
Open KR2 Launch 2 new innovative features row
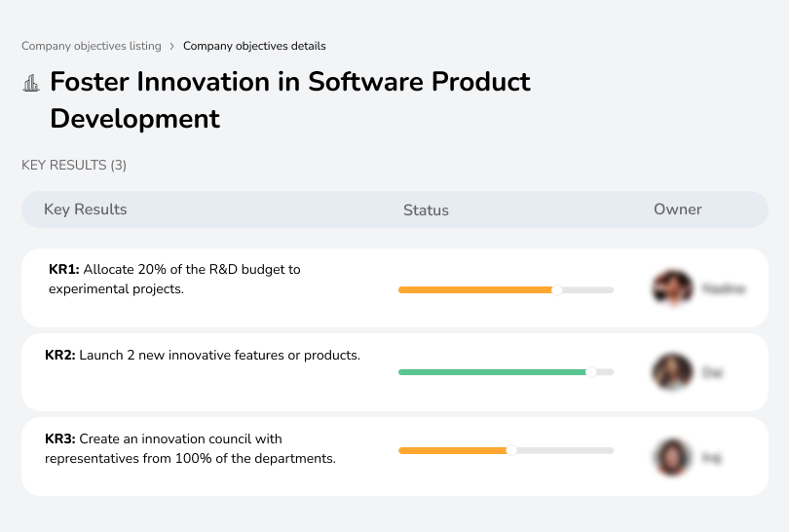(203, 356)
